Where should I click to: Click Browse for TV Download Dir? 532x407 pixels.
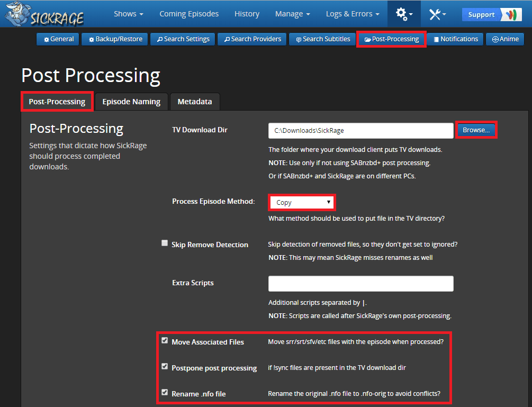[476, 130]
